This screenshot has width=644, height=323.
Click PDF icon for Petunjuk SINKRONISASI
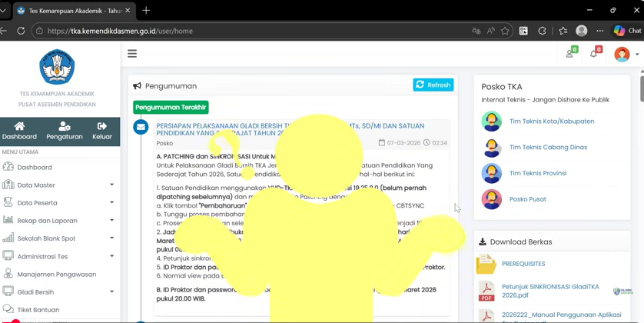[x=486, y=291]
